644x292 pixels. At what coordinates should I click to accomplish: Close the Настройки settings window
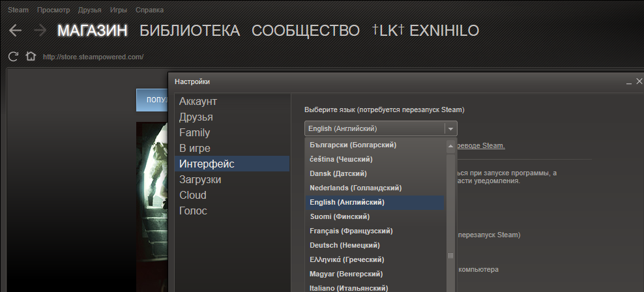(639, 81)
